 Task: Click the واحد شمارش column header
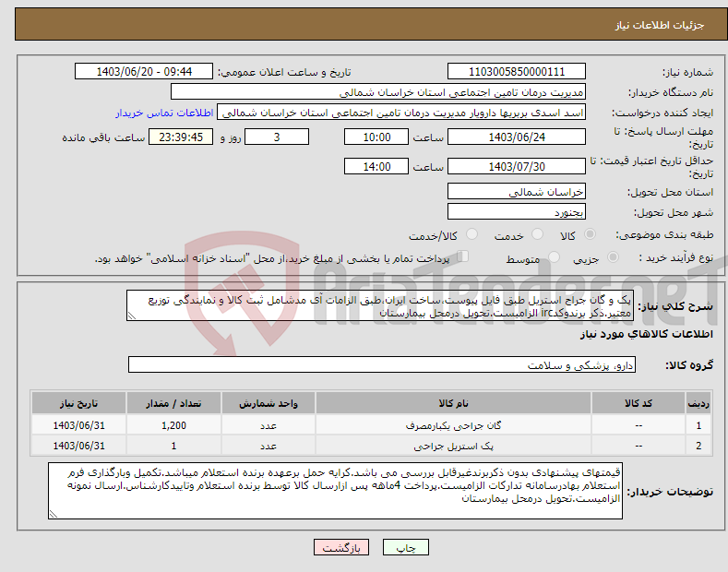click(269, 403)
